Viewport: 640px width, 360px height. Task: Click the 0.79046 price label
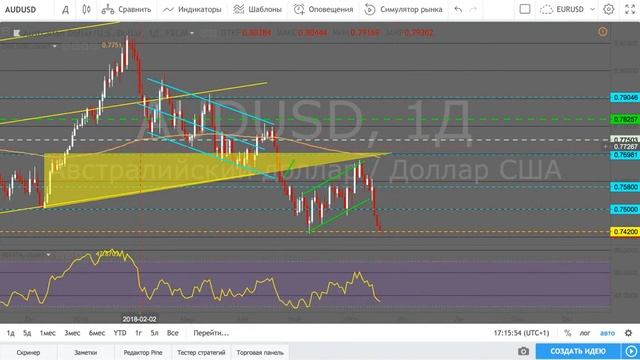click(625, 98)
